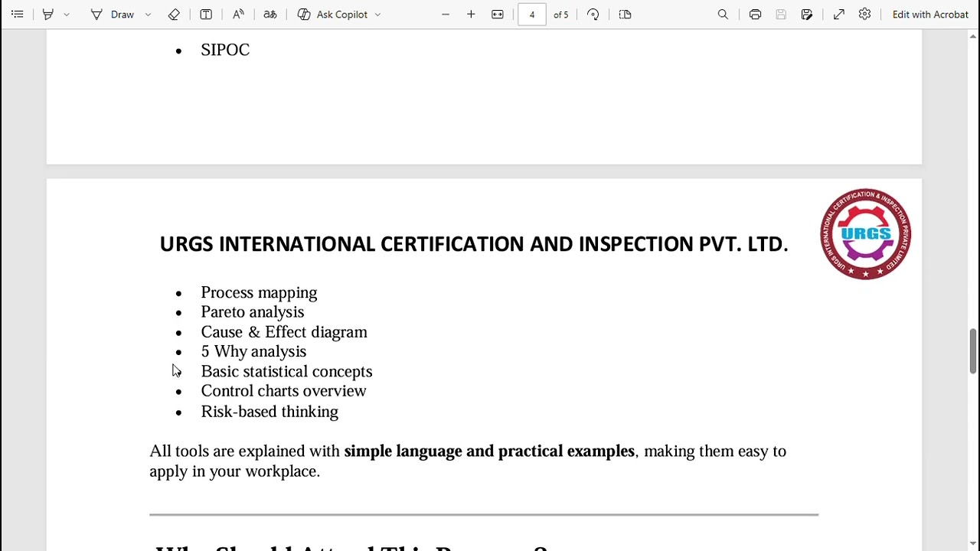The height and width of the screenshot is (551, 980).
Task: Click Edit with Acrobat
Action: 930,15
